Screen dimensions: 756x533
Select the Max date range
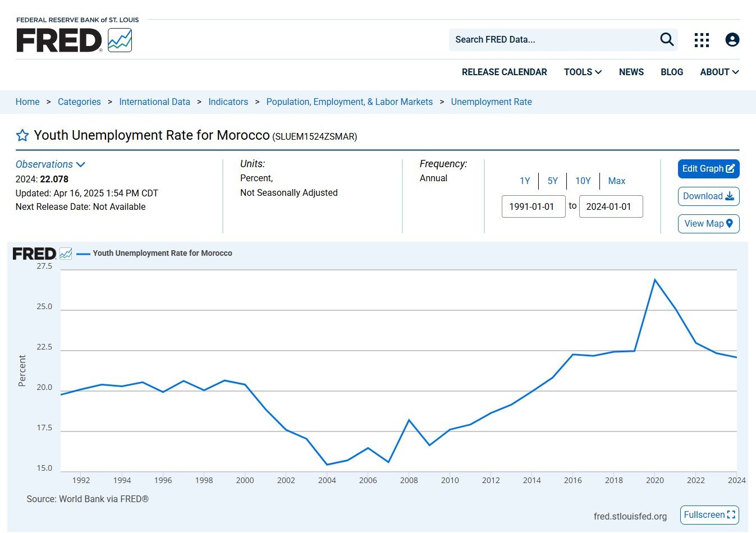[x=616, y=181]
